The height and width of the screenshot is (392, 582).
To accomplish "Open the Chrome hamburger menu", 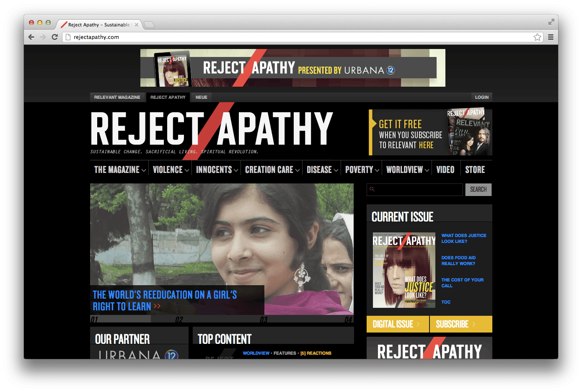I will (x=551, y=37).
